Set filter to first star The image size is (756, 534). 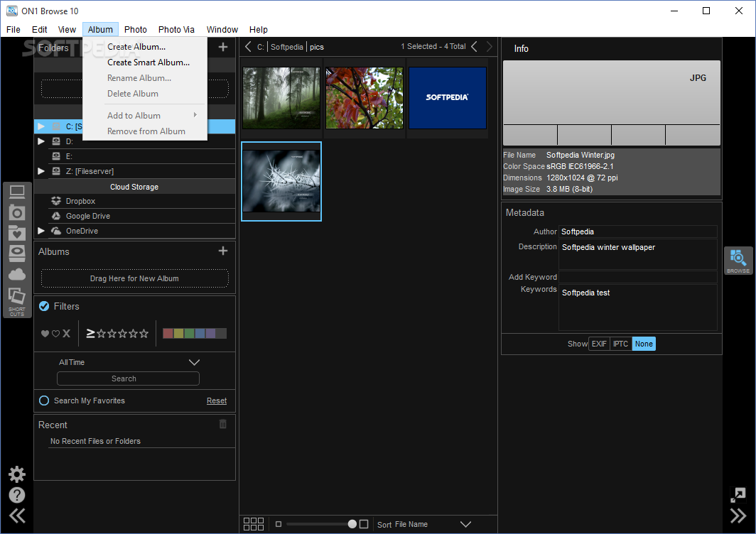click(101, 333)
